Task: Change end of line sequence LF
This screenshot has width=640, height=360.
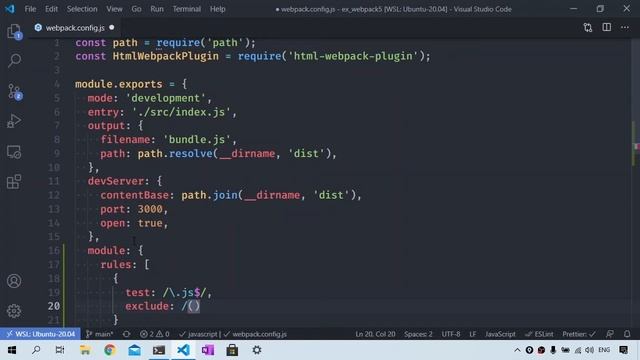Action: [x=472, y=334]
